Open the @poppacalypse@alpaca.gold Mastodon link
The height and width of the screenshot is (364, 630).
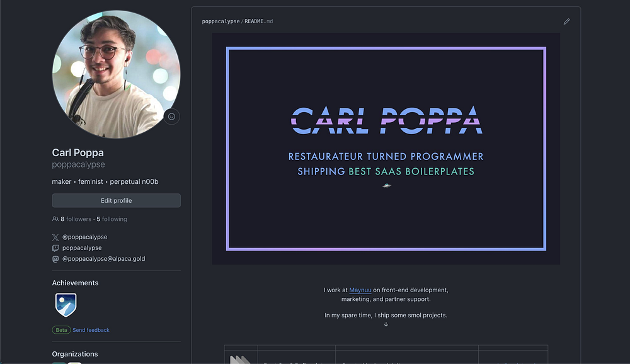(x=104, y=259)
